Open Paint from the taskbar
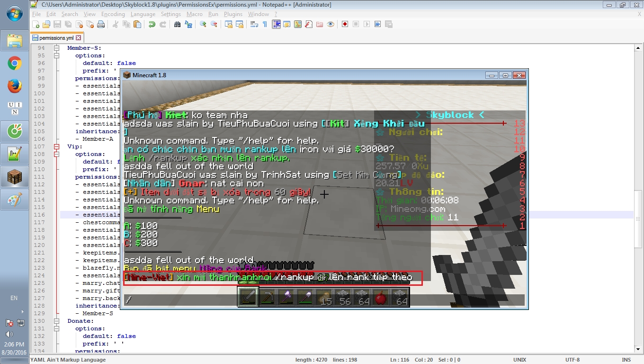The width and height of the screenshot is (644, 364). click(x=15, y=200)
